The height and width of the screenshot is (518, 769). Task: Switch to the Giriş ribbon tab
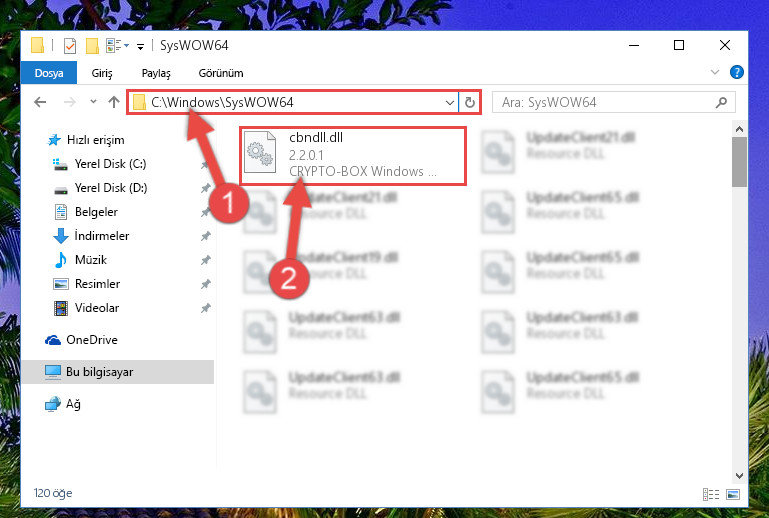pyautogui.click(x=102, y=73)
